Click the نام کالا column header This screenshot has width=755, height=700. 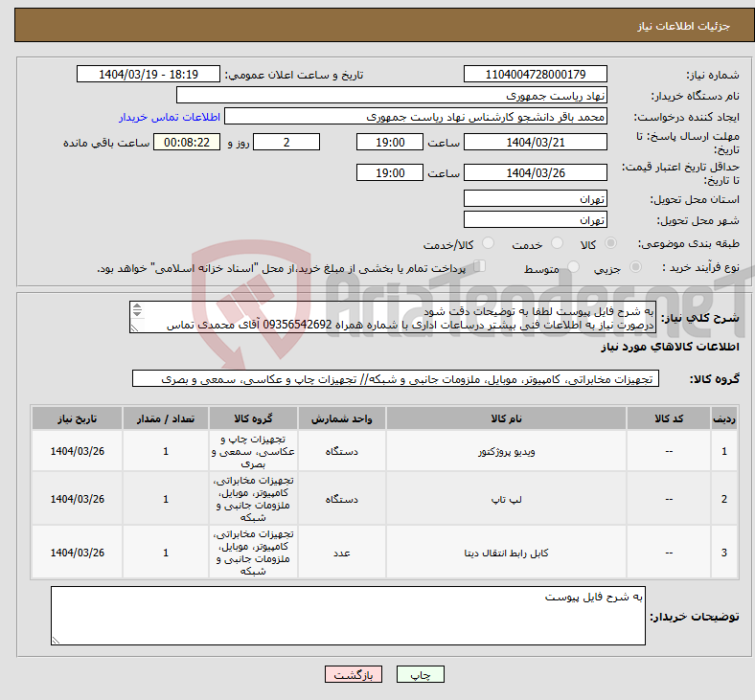[x=506, y=418]
